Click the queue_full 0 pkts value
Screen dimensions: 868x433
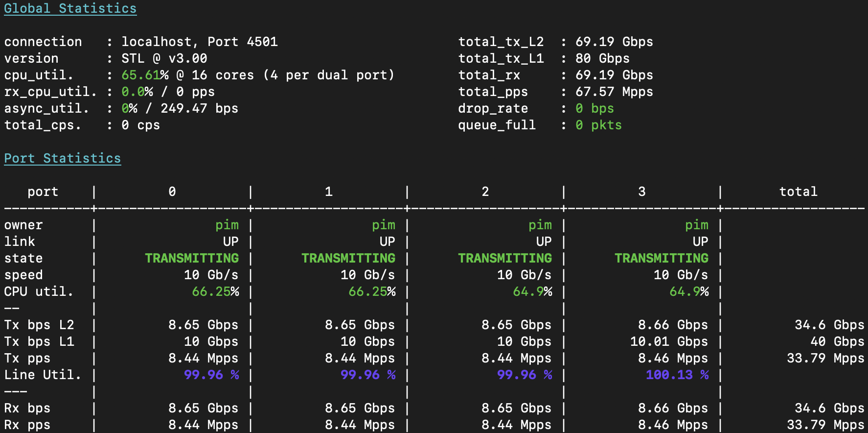pyautogui.click(x=598, y=125)
